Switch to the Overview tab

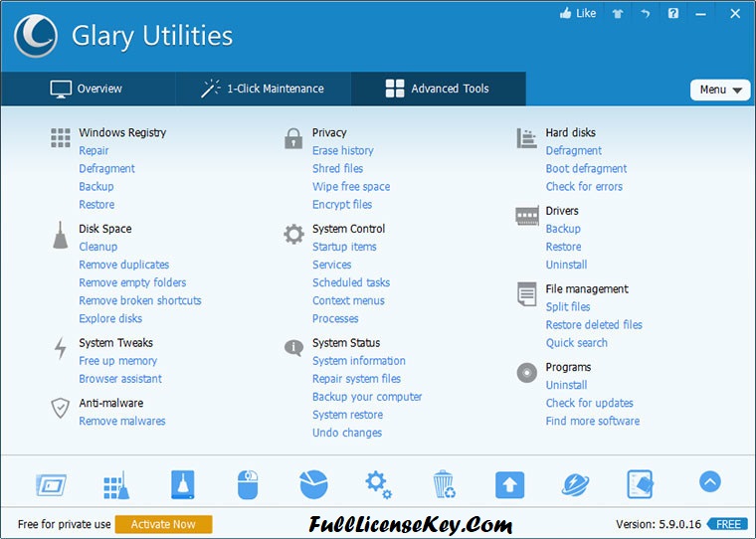pos(87,89)
